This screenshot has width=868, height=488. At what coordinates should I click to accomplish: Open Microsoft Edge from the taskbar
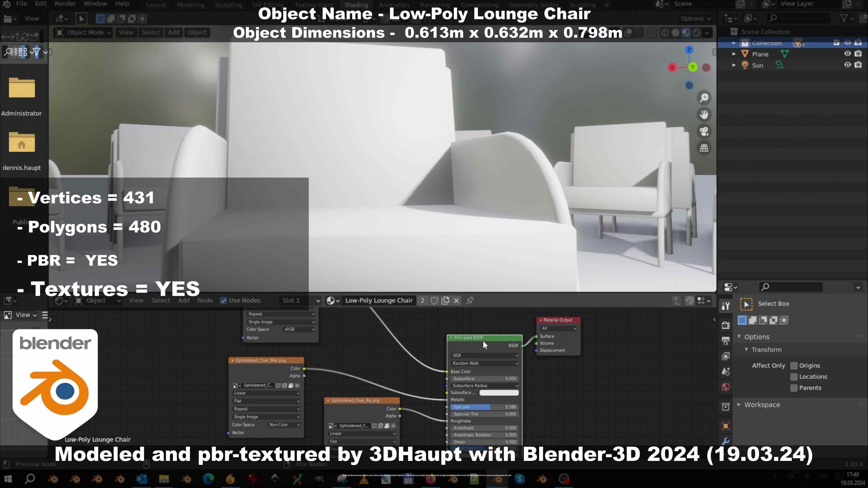(x=208, y=479)
